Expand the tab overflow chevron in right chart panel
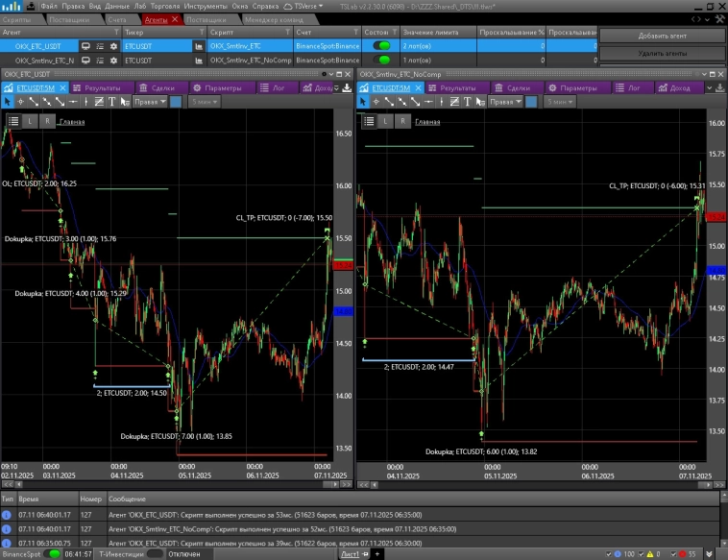 708,87
